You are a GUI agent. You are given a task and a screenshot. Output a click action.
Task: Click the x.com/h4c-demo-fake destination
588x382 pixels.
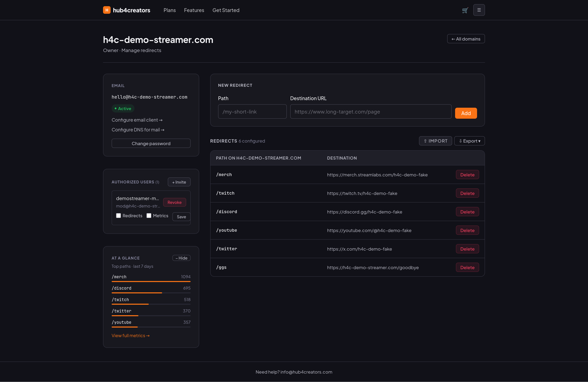[x=359, y=249]
